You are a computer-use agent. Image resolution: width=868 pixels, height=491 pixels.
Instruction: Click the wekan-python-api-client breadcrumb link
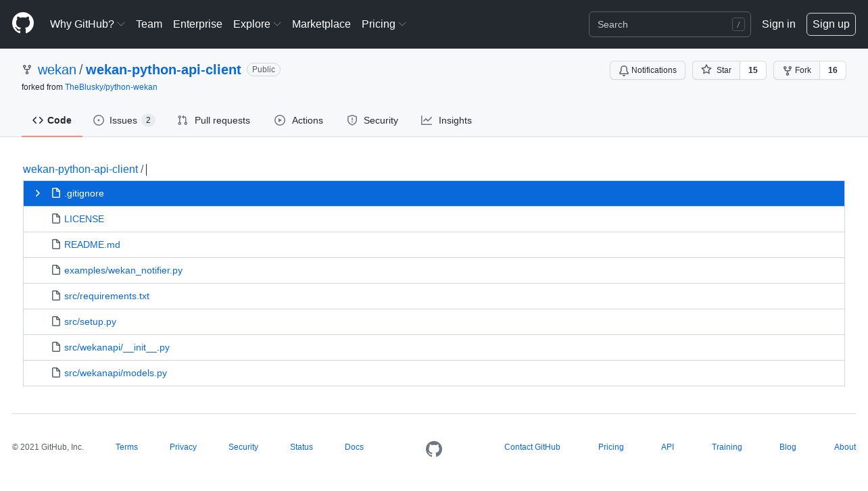80,170
